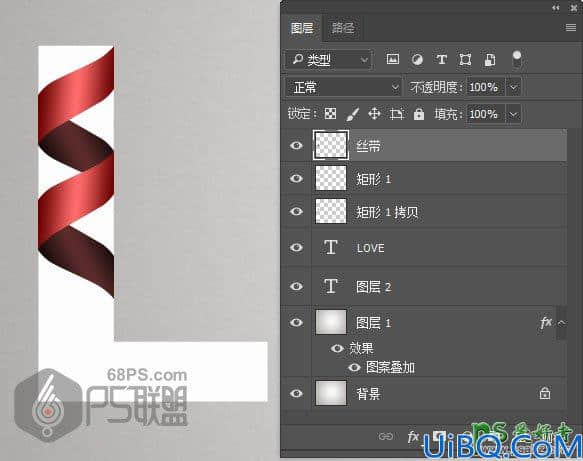Select layer name 图层 1
Image resolution: width=583 pixels, height=461 pixels.
point(373,323)
